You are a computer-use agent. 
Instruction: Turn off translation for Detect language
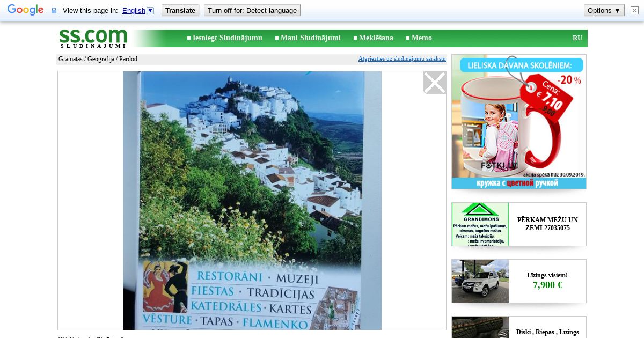(252, 10)
